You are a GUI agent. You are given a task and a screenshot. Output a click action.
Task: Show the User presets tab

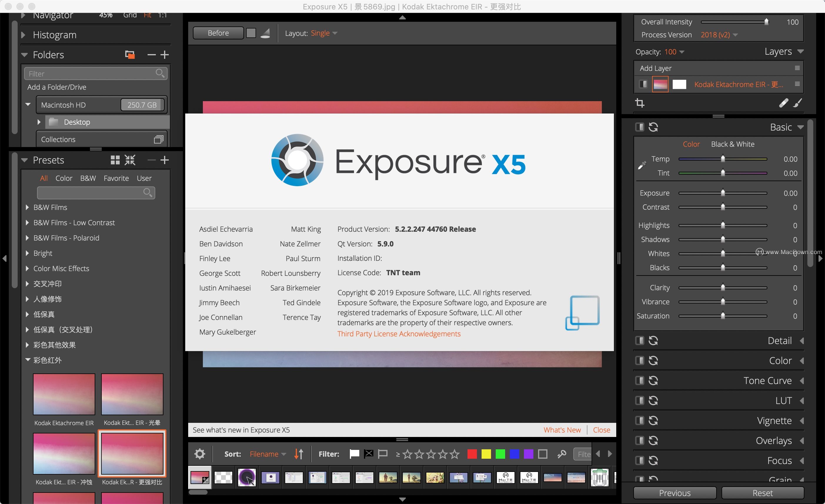click(x=144, y=178)
